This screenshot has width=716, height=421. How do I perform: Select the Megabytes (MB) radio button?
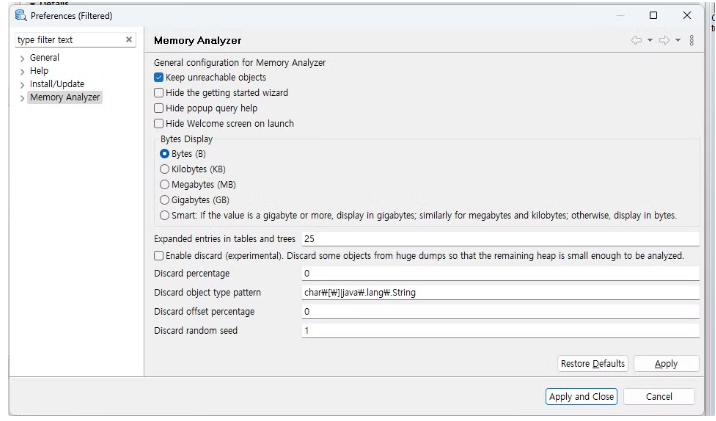[164, 184]
